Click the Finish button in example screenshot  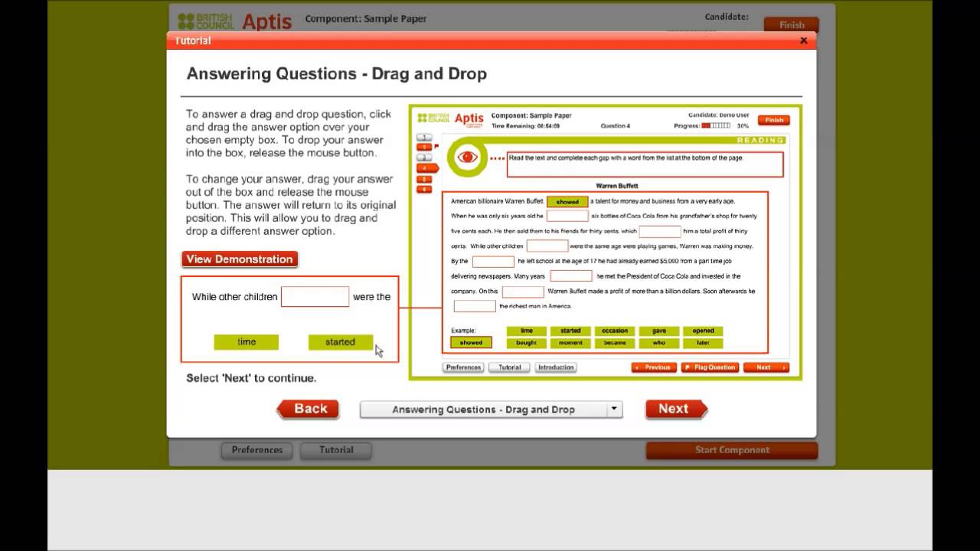coord(774,120)
